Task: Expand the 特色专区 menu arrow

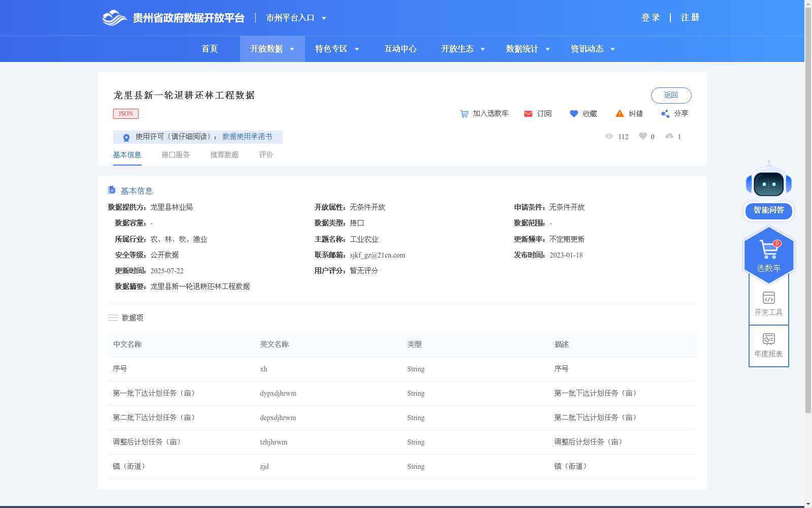Action: 357,49
